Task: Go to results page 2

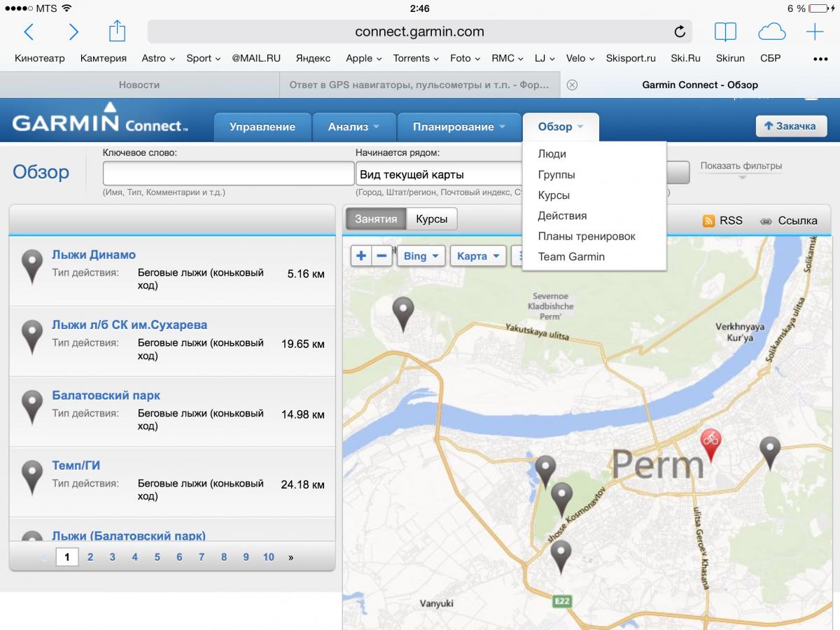Action: pos(90,557)
